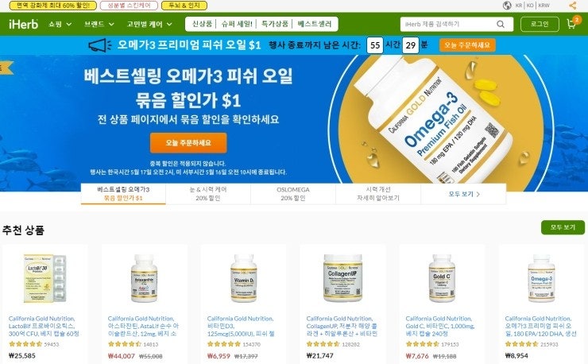
Task: Click the search magnifier icon
Action: click(501, 24)
